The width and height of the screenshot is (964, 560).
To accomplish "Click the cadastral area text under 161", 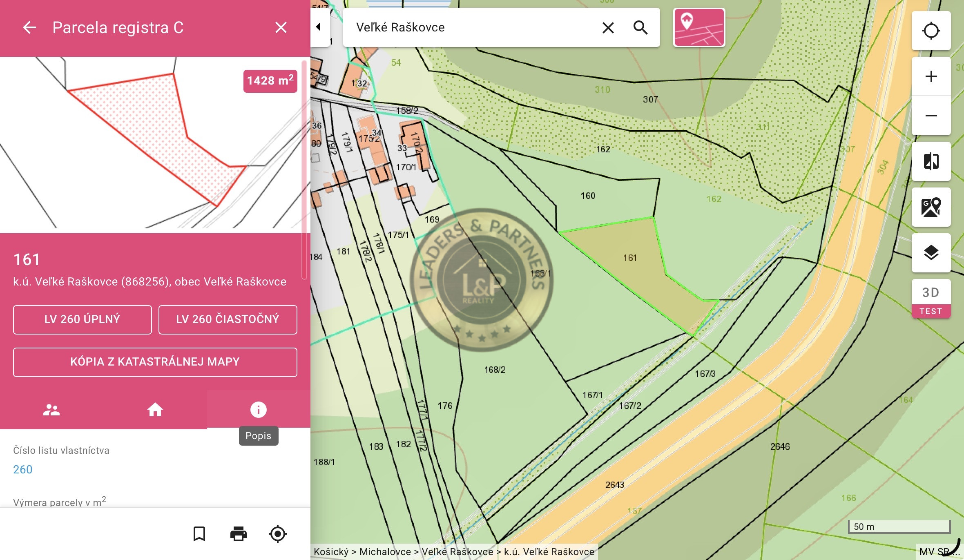I will coord(150,282).
